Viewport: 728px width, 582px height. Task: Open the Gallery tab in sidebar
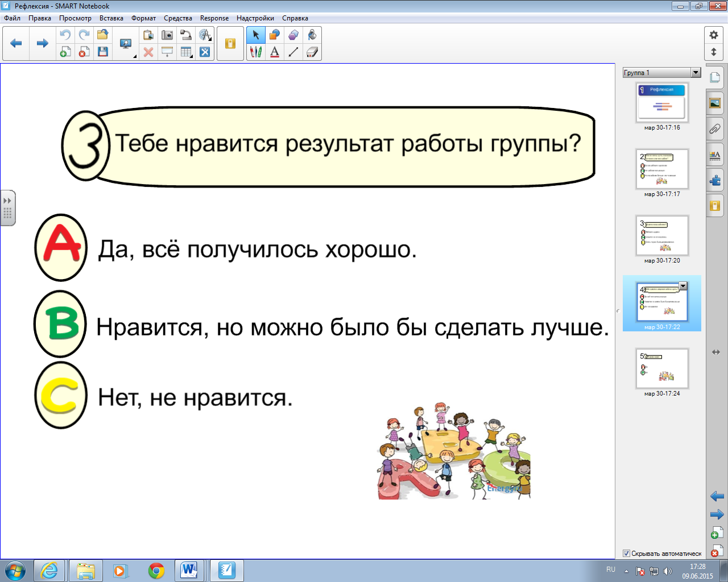pyautogui.click(x=715, y=103)
